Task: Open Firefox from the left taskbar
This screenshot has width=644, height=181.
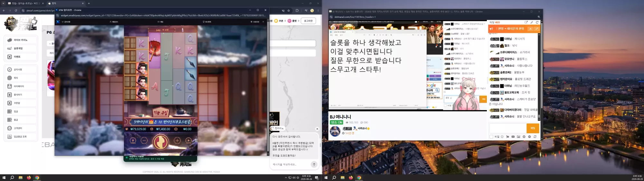Action: coord(29,177)
